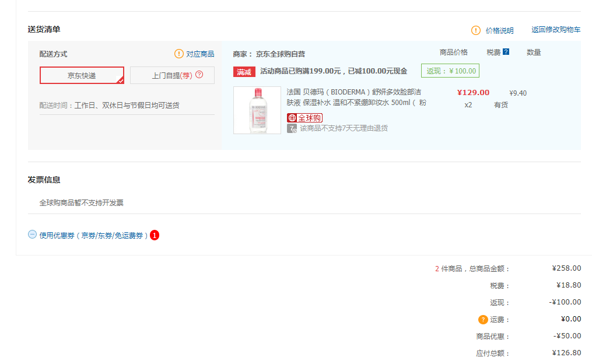Click the 运费 ¥0.00 value
This screenshot has width=592, height=364.
point(571,319)
